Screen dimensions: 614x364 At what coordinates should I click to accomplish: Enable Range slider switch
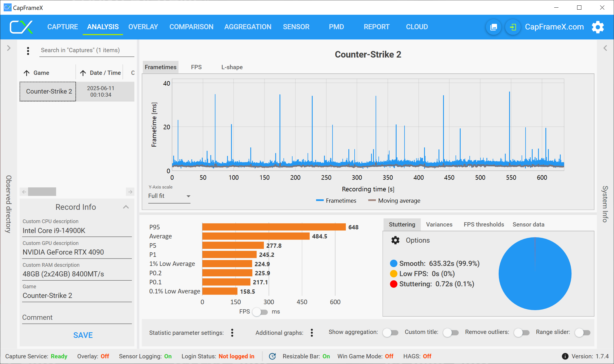click(x=583, y=333)
